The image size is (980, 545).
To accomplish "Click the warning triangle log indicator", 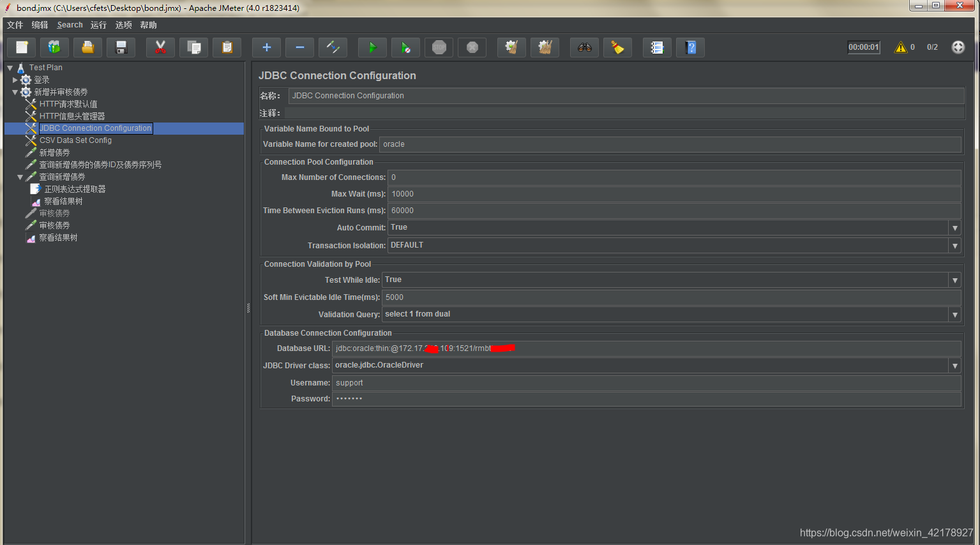I will pyautogui.click(x=901, y=47).
